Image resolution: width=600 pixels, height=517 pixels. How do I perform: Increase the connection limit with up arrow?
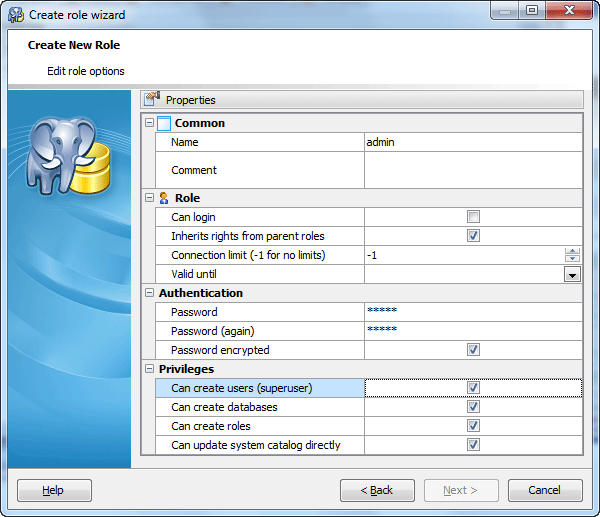point(572,251)
